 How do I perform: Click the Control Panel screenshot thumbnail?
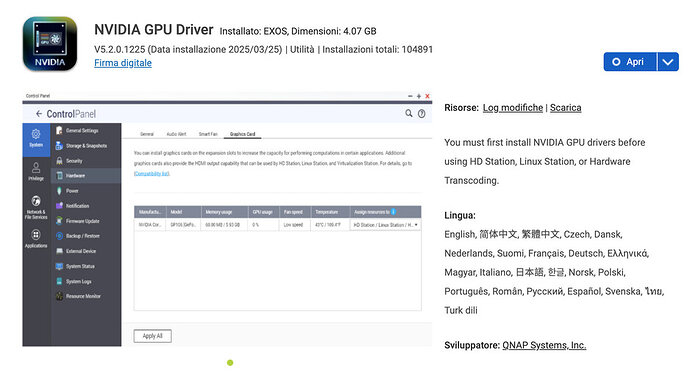(227, 219)
